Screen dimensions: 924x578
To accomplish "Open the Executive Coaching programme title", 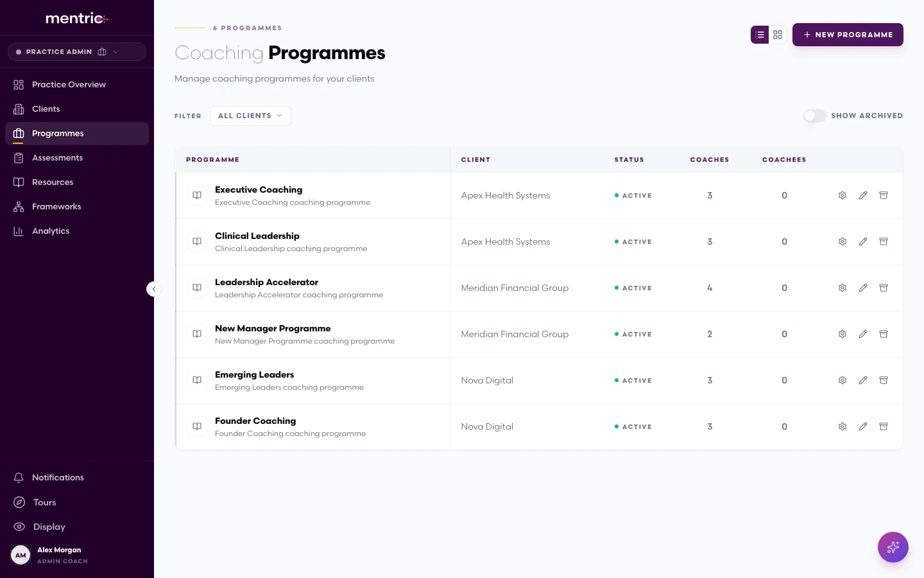I will tap(259, 190).
